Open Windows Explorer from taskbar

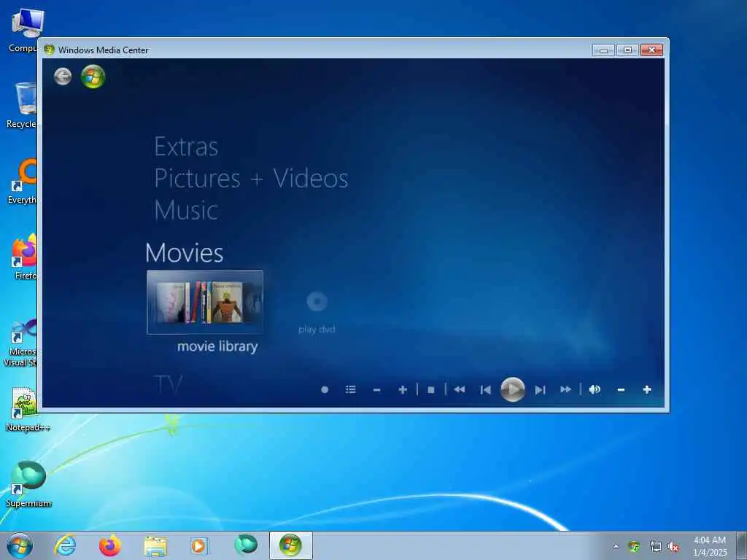click(155, 546)
